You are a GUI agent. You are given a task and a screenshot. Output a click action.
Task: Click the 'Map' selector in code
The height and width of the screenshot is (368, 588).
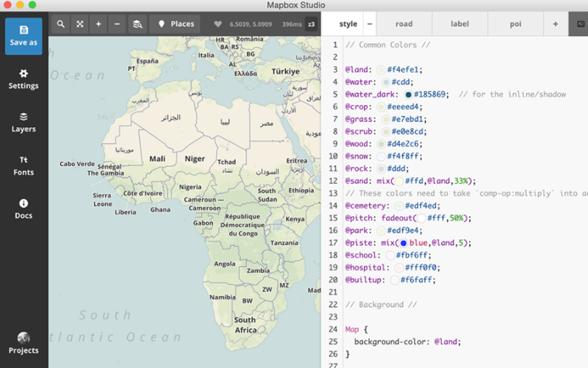point(352,329)
